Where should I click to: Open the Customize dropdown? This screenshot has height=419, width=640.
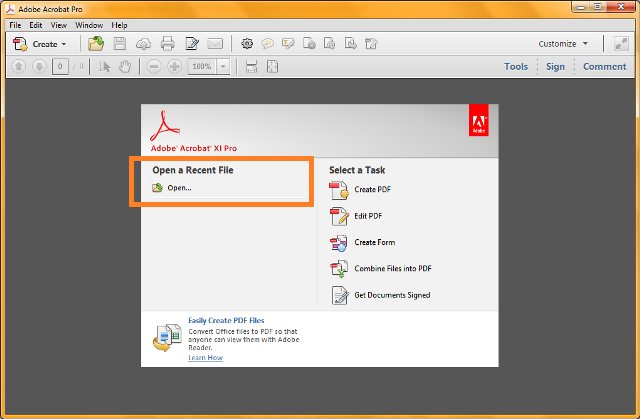(x=563, y=44)
